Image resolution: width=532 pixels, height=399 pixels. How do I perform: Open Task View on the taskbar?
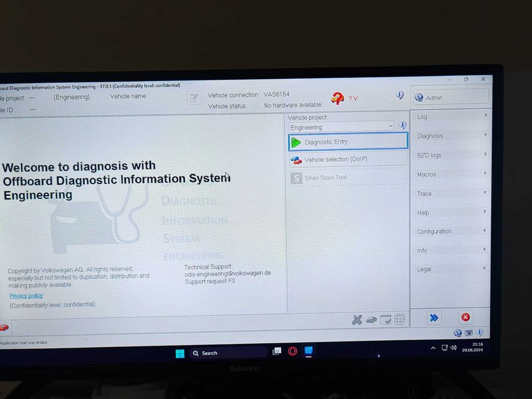point(277,352)
